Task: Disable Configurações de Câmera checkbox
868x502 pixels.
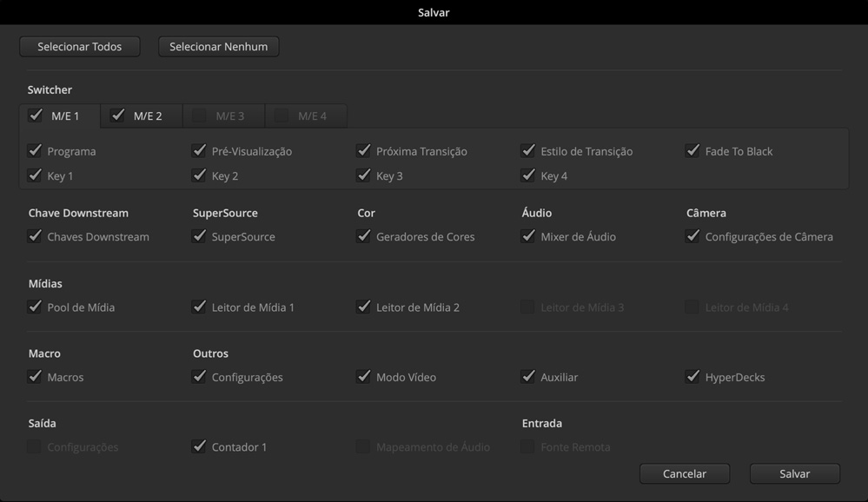Action: click(x=692, y=236)
